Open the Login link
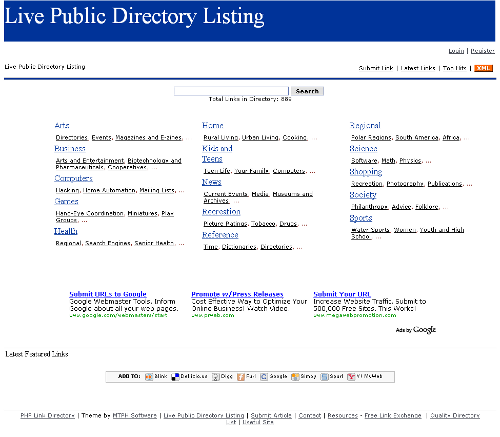 tap(456, 51)
